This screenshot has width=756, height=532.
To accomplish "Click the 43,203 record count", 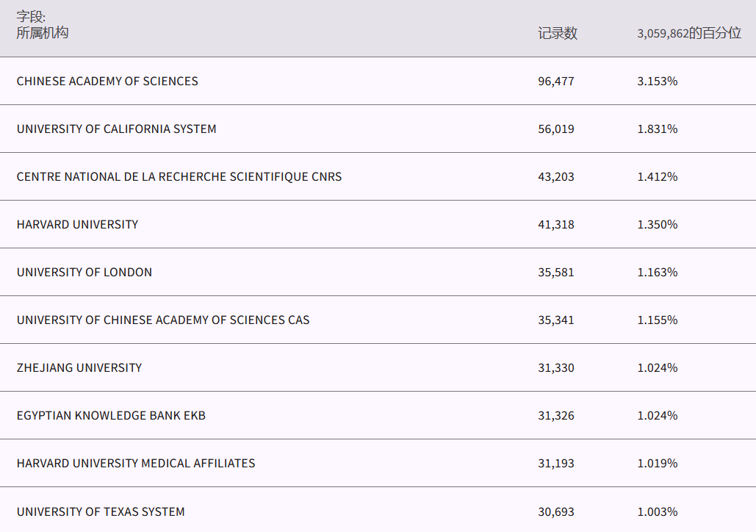I will tap(555, 177).
